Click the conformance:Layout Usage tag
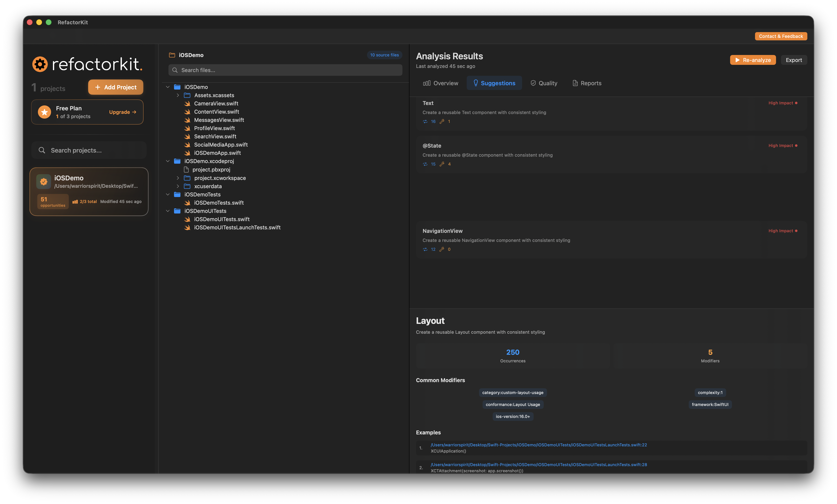Image resolution: width=837 pixels, height=504 pixels. [513, 405]
